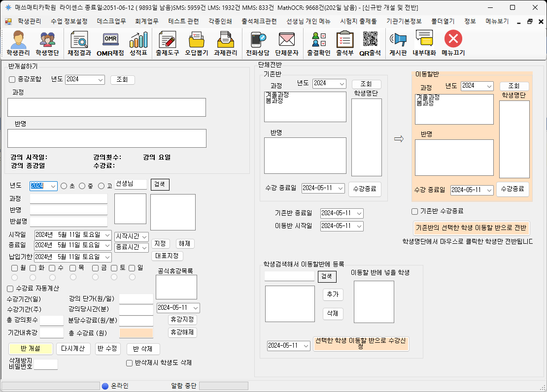Click the 과정 text input field

68,199
